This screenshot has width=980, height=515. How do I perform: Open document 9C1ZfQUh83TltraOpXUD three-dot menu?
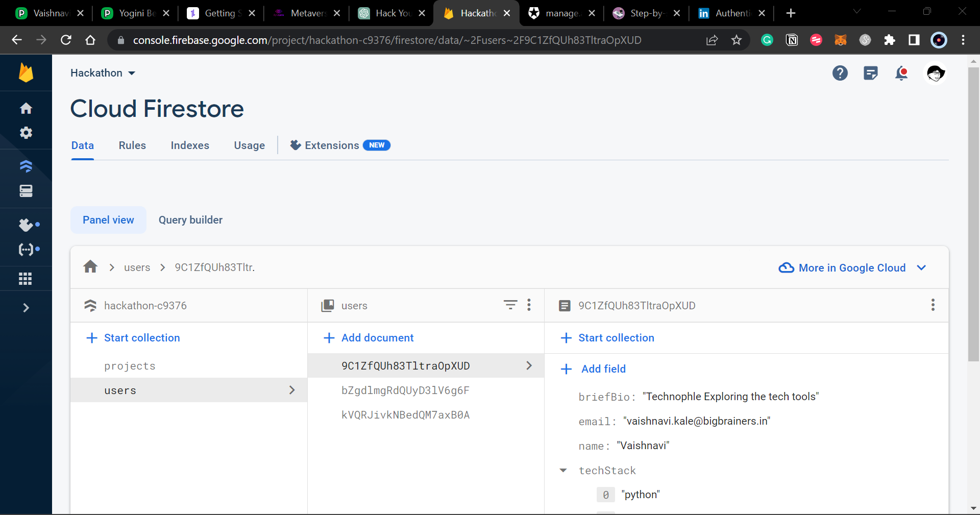(933, 305)
